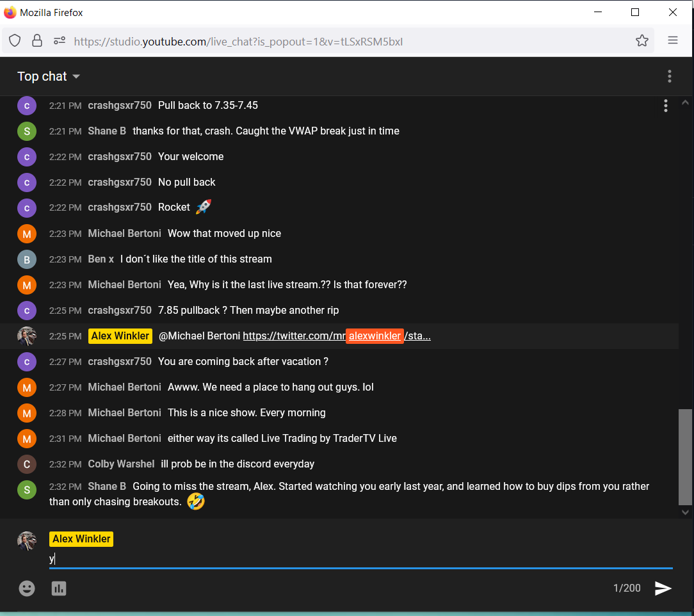Click the Firefox logo in the title bar
The height and width of the screenshot is (616, 694).
click(9, 12)
